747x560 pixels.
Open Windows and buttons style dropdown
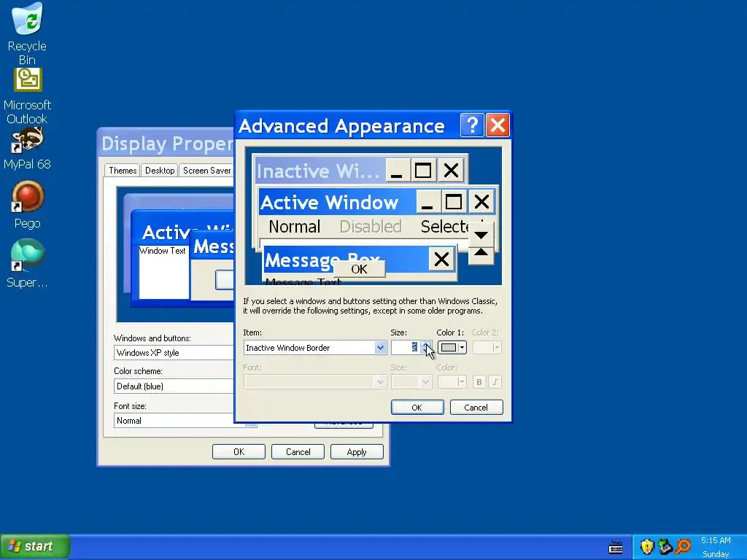pyautogui.click(x=174, y=353)
